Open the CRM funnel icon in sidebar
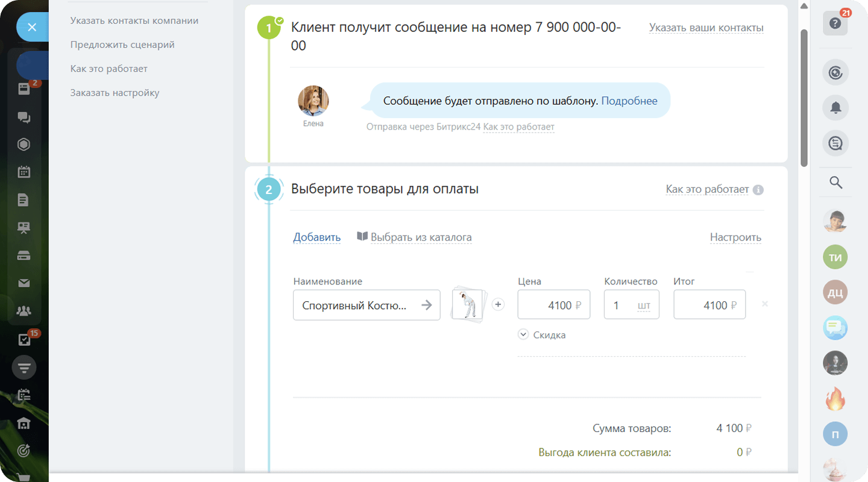 [x=24, y=368]
